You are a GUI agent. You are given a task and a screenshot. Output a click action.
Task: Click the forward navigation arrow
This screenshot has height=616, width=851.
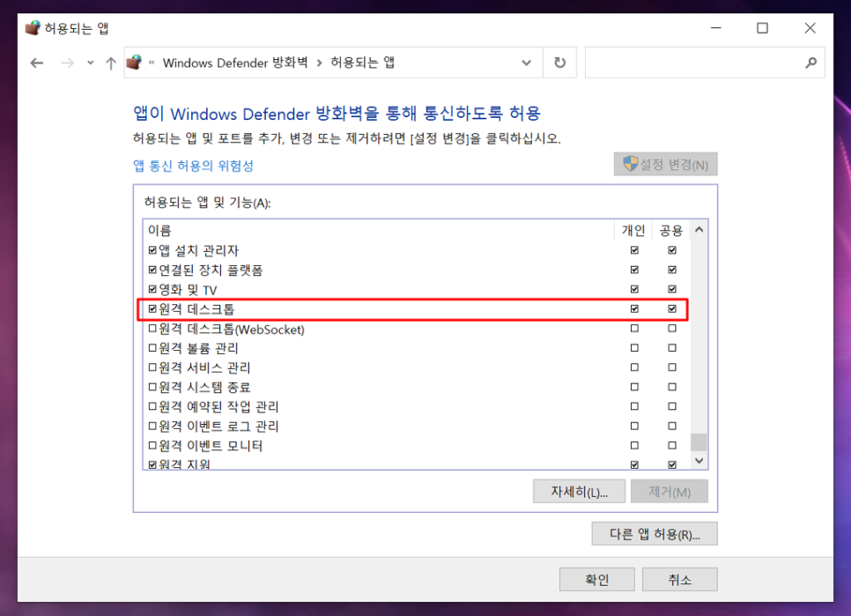(x=67, y=63)
